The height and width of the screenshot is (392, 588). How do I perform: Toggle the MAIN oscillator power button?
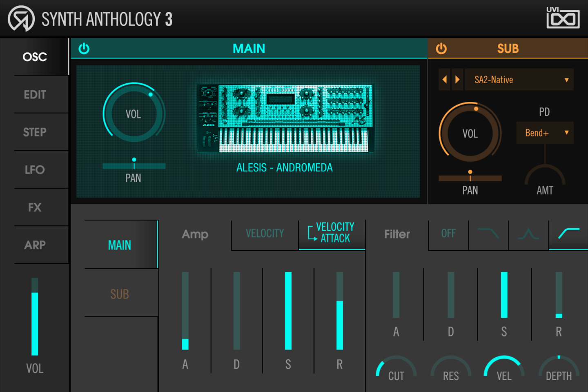[85, 48]
